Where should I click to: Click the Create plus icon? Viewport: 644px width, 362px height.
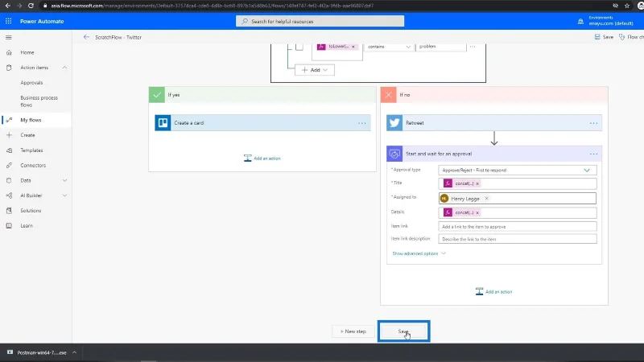9,135
